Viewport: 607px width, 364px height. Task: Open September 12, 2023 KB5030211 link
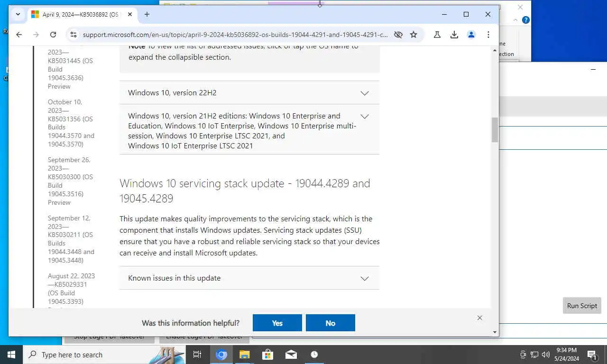71,239
